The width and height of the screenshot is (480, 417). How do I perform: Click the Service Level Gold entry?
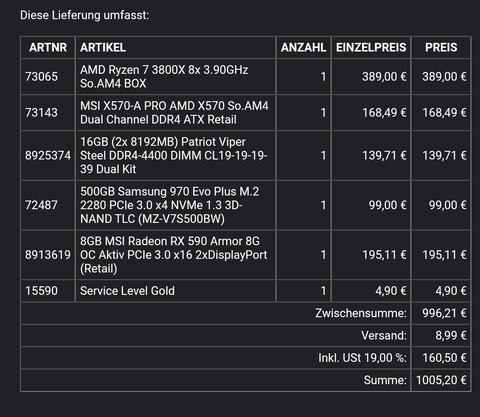pyautogui.click(x=127, y=291)
